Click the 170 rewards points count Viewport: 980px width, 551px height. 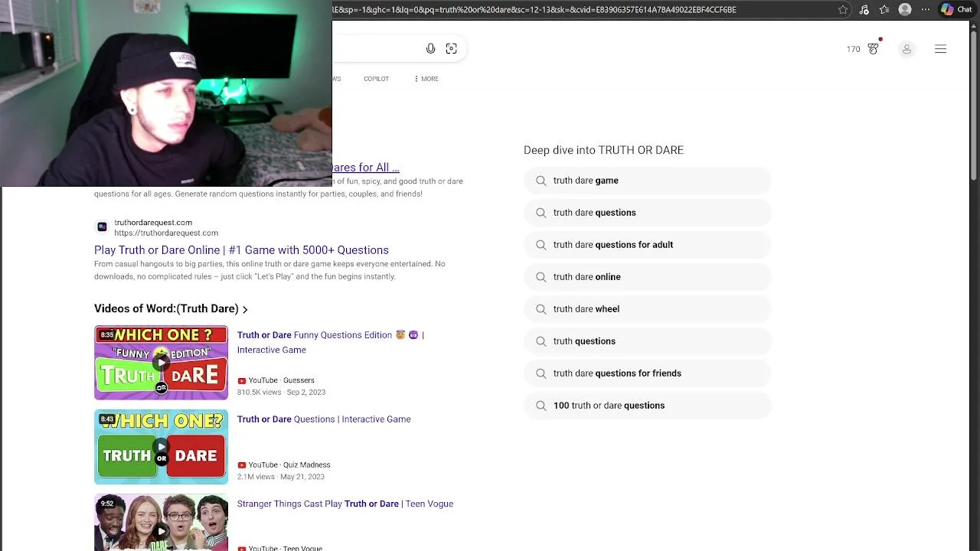point(853,49)
